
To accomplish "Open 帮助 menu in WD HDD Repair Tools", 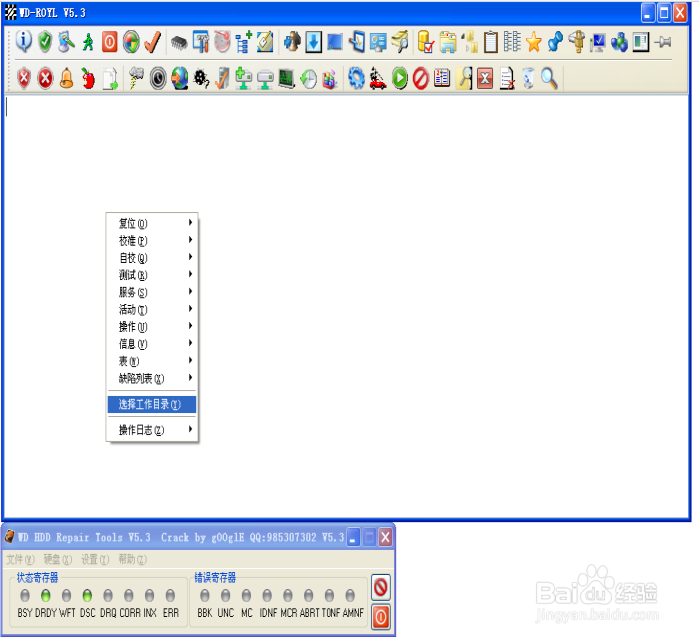I will pos(132,559).
